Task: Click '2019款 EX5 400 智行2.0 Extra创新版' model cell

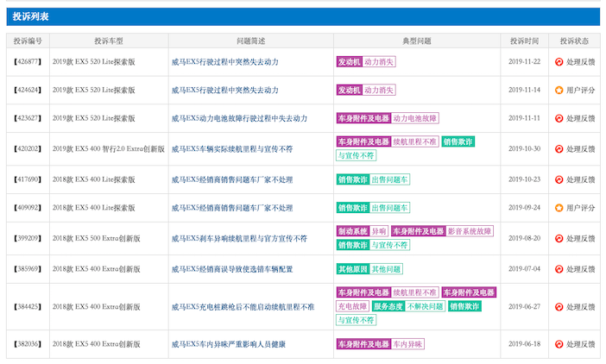Action: (x=109, y=149)
